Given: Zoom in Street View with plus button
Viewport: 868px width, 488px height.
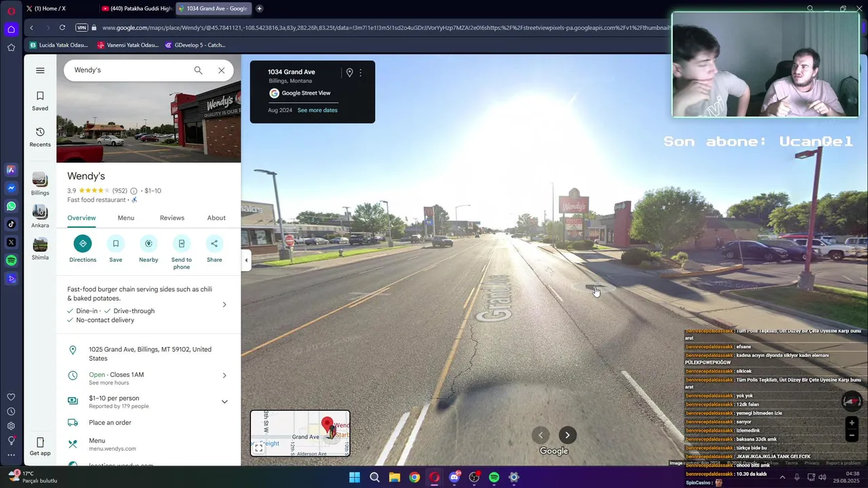Looking at the screenshot, I should [852, 423].
